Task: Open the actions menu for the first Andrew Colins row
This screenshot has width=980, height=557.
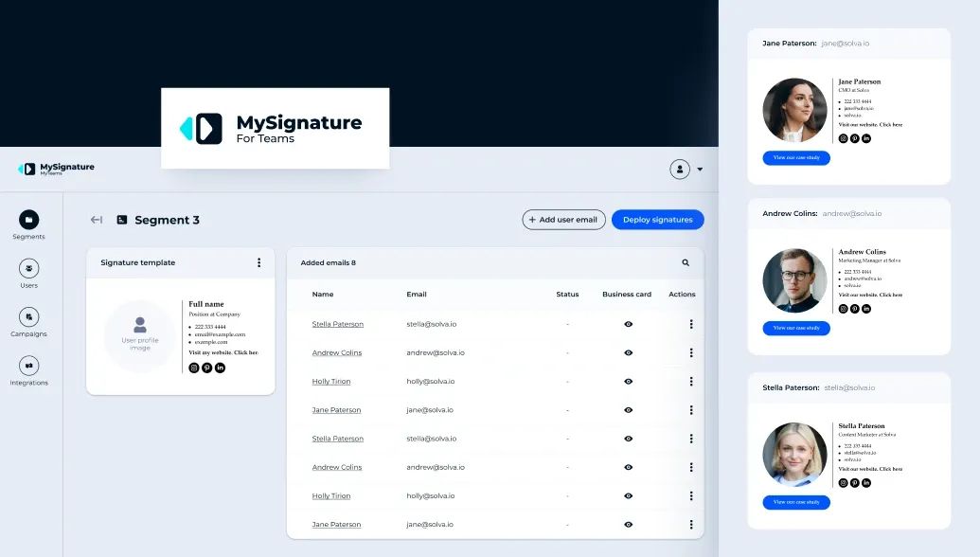Action: click(x=691, y=352)
